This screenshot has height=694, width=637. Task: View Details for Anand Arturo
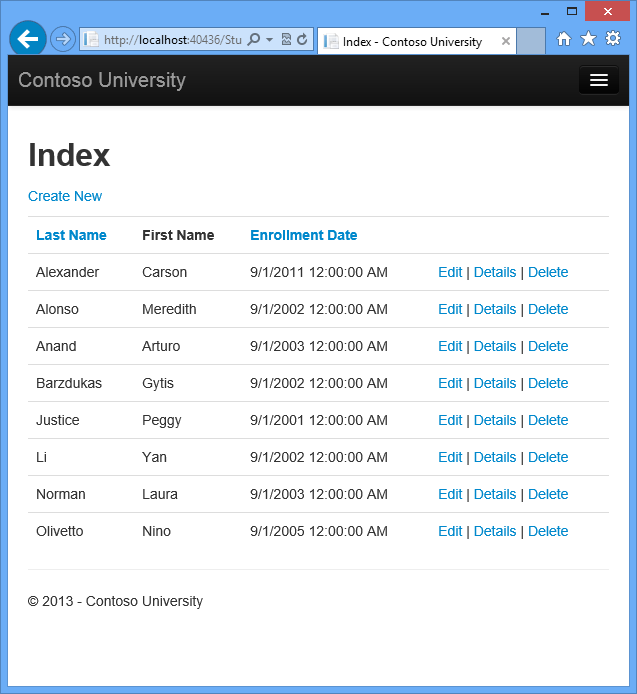495,346
